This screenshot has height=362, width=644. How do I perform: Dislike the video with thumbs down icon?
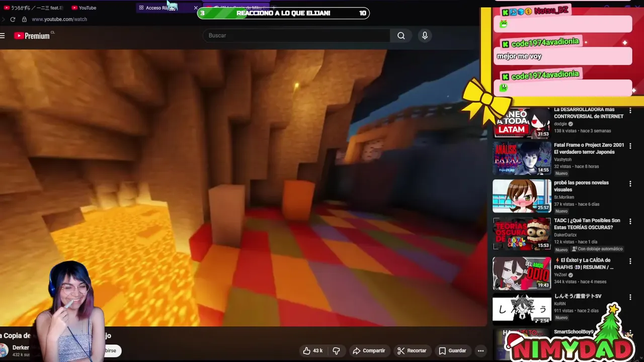pos(336,350)
